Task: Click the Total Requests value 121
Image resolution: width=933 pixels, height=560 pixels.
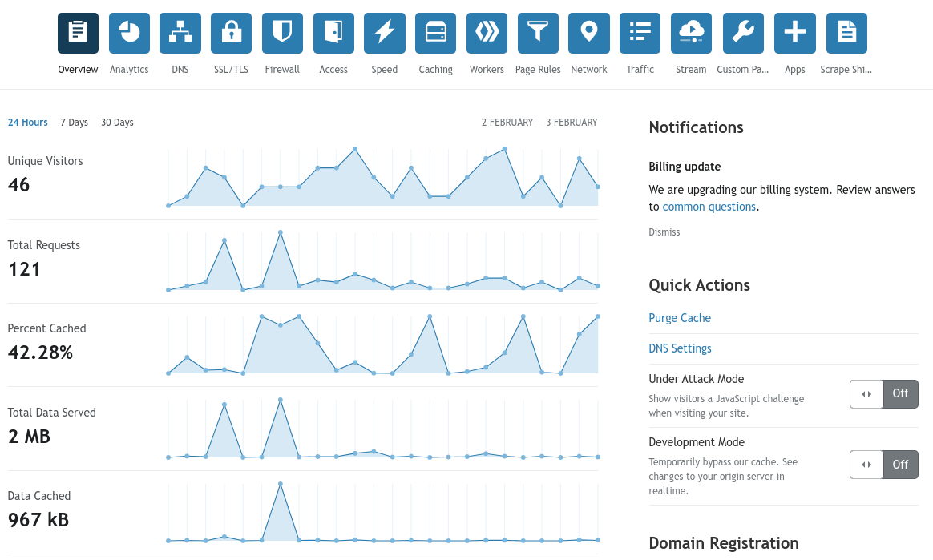Action: click(x=24, y=269)
